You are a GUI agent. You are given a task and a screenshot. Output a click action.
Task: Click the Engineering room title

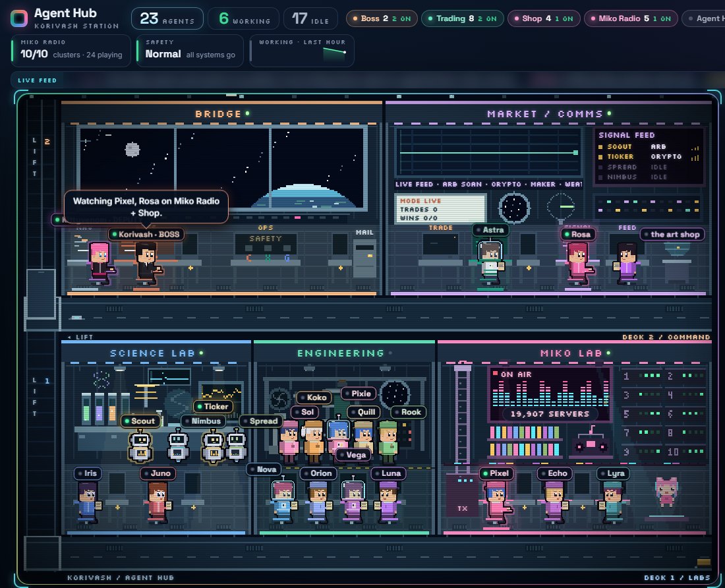[x=341, y=353]
